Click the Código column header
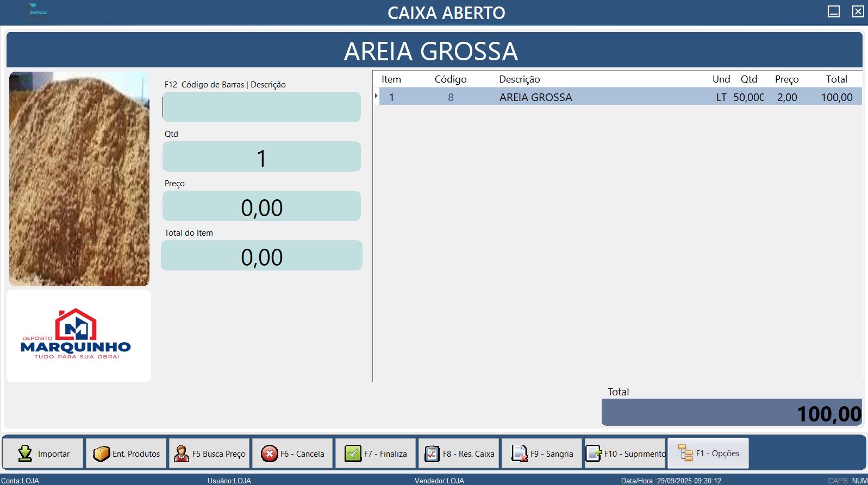This screenshot has width=868, height=485. pyautogui.click(x=450, y=79)
